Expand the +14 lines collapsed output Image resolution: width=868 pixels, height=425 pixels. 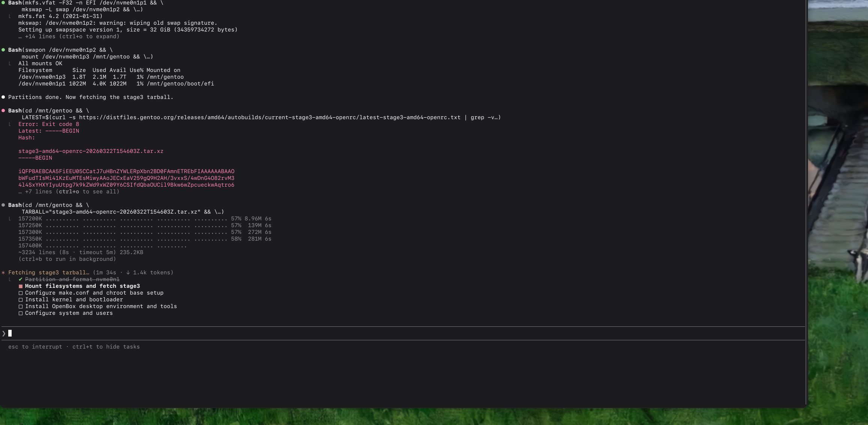pos(69,36)
